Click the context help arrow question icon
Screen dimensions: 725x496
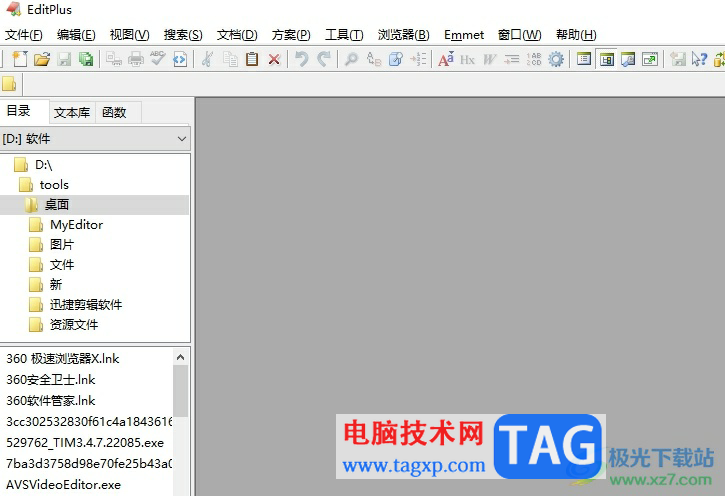click(699, 59)
